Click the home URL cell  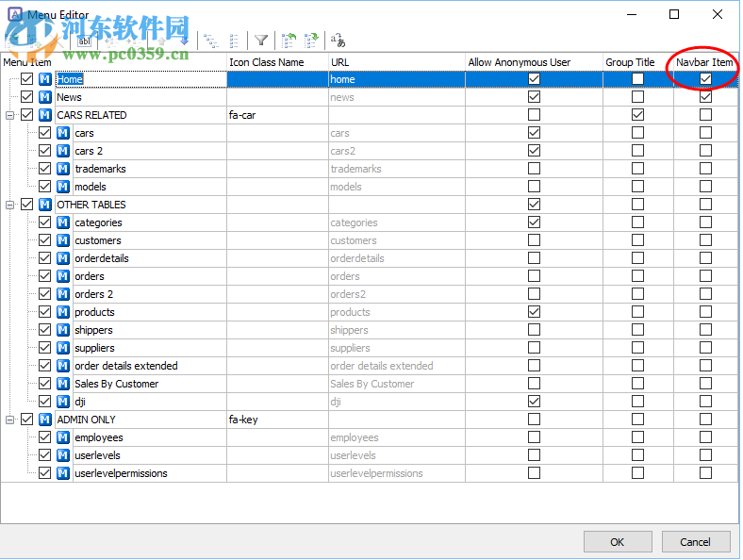point(397,79)
